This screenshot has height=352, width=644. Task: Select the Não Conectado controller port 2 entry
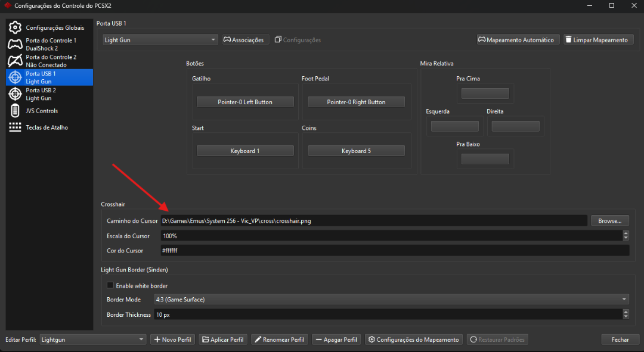click(49, 61)
